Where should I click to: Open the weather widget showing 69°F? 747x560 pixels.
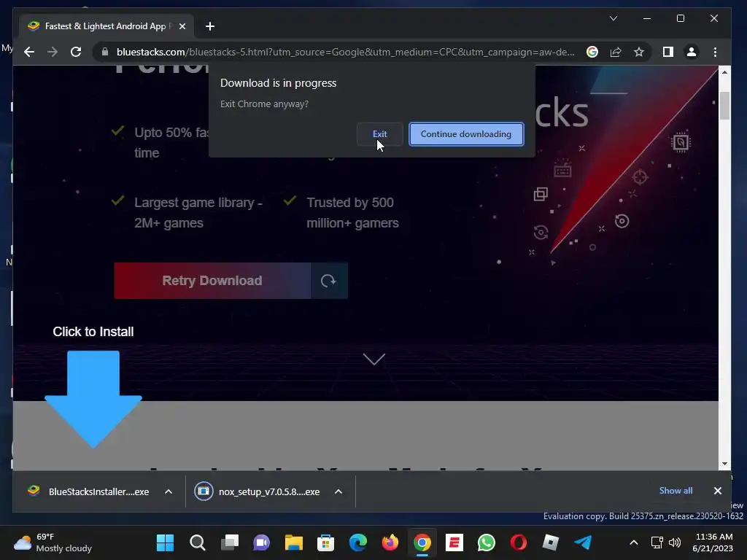point(53,542)
